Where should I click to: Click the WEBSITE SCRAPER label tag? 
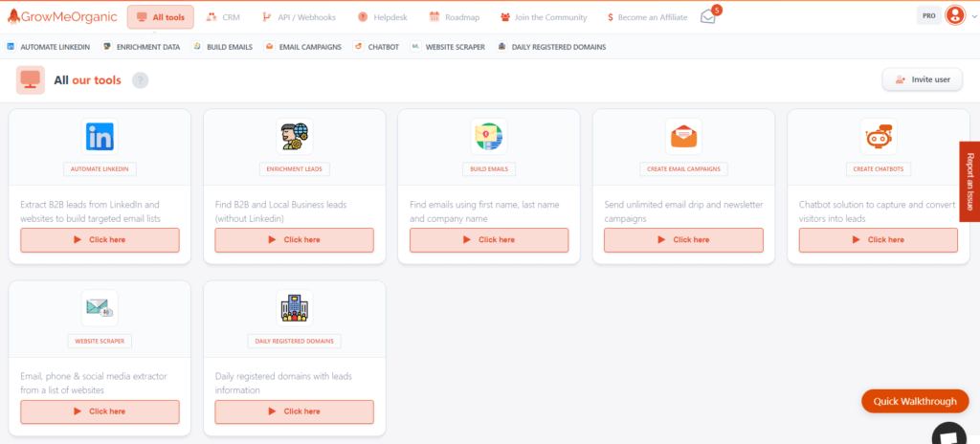[x=100, y=341]
